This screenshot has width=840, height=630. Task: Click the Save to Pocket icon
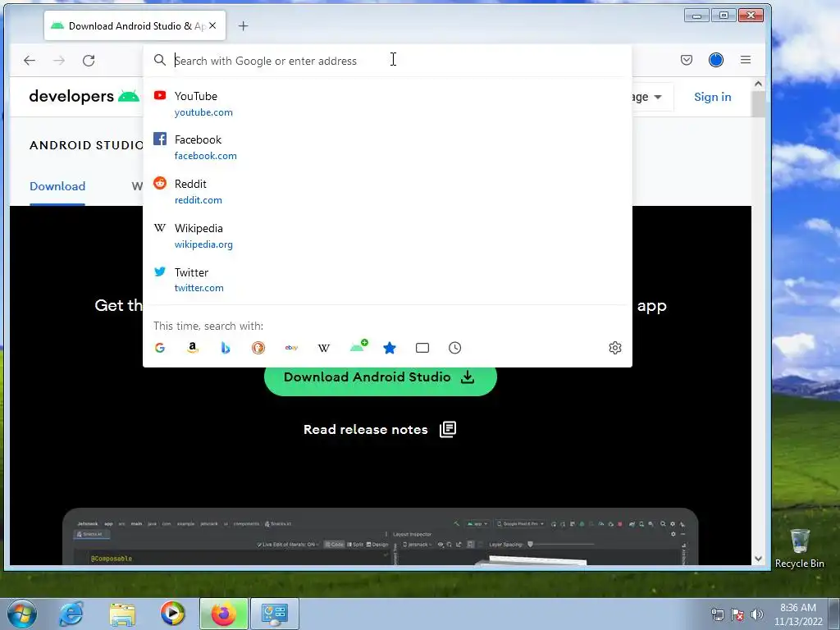click(x=687, y=60)
